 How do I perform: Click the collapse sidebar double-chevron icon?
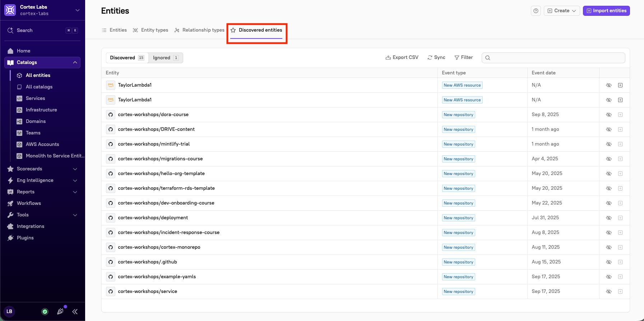[x=75, y=312]
